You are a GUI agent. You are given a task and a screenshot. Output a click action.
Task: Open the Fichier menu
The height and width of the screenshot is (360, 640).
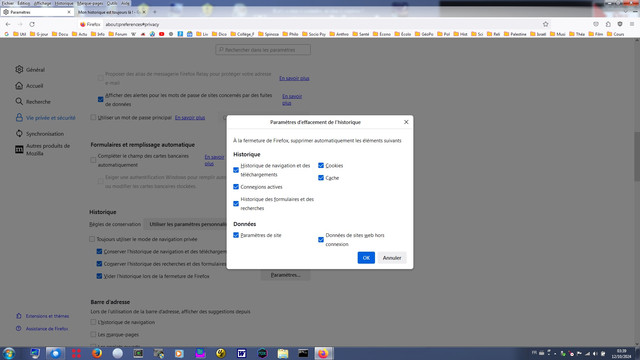coord(7,3)
